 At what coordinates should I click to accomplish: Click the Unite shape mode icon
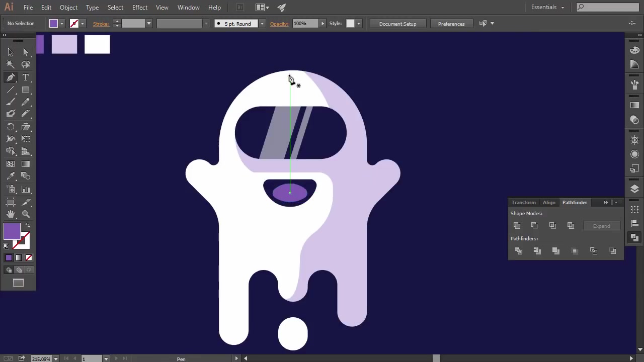tap(517, 226)
